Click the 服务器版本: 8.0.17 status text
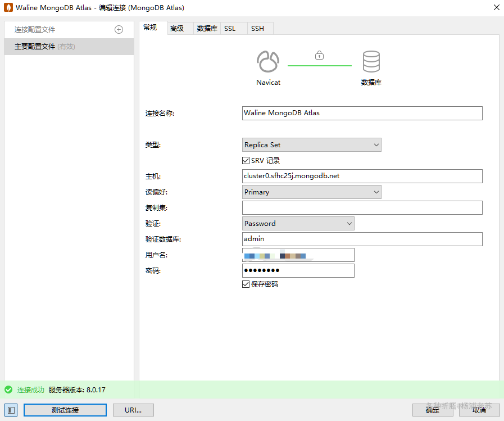 coord(77,390)
